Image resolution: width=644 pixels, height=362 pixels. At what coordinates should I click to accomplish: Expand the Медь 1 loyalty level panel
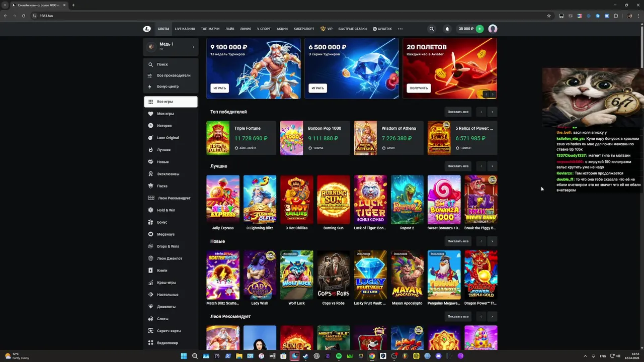(171, 47)
